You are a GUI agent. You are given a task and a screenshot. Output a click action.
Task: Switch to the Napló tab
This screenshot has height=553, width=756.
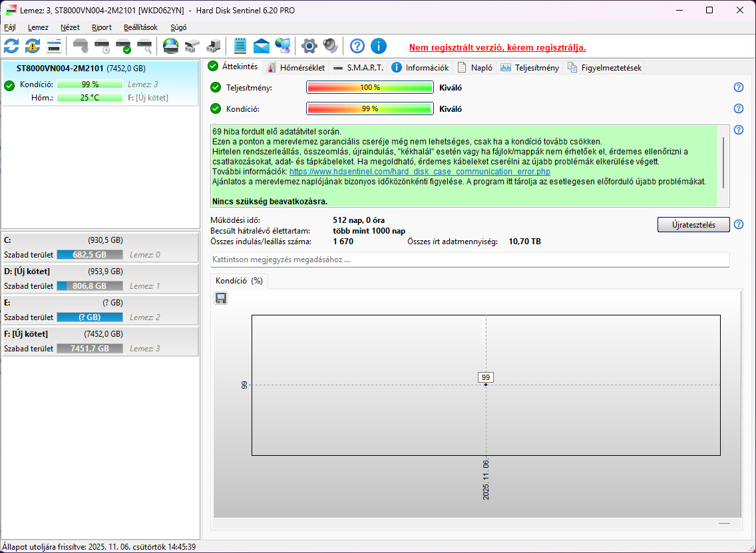475,68
